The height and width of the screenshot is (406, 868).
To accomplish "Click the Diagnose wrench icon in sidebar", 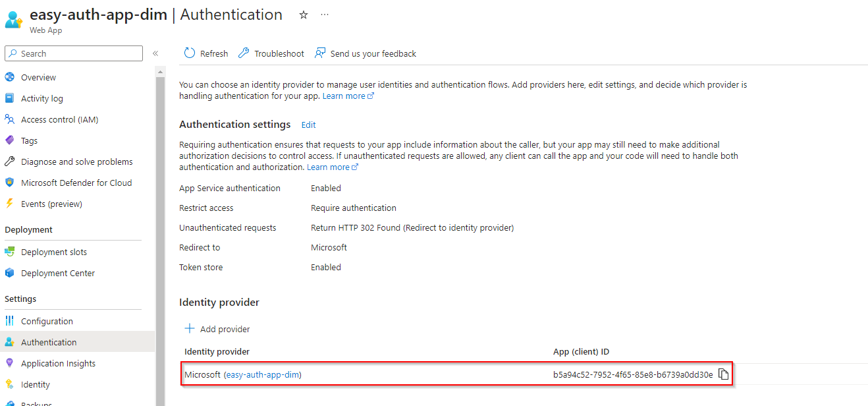I will tap(9, 161).
